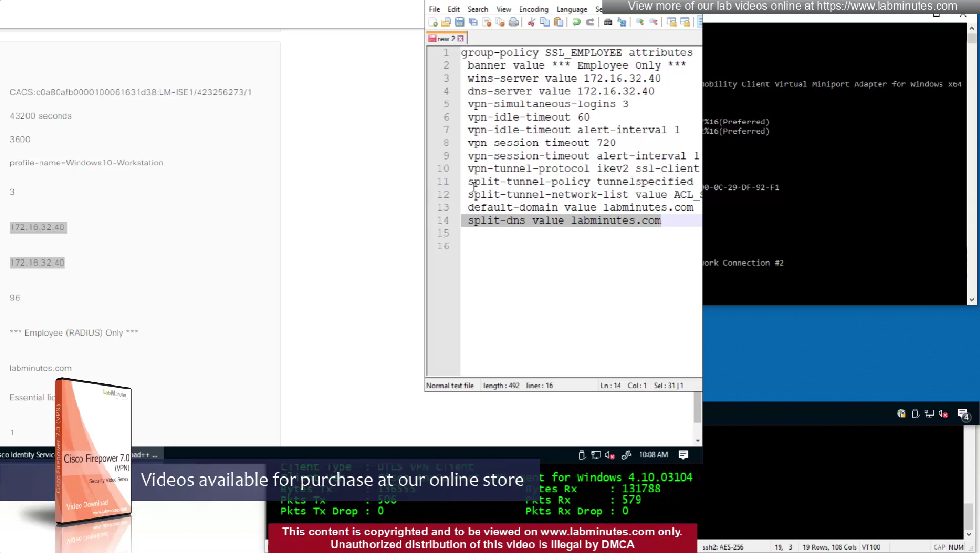Select the 'new 2' document tab

click(445, 39)
